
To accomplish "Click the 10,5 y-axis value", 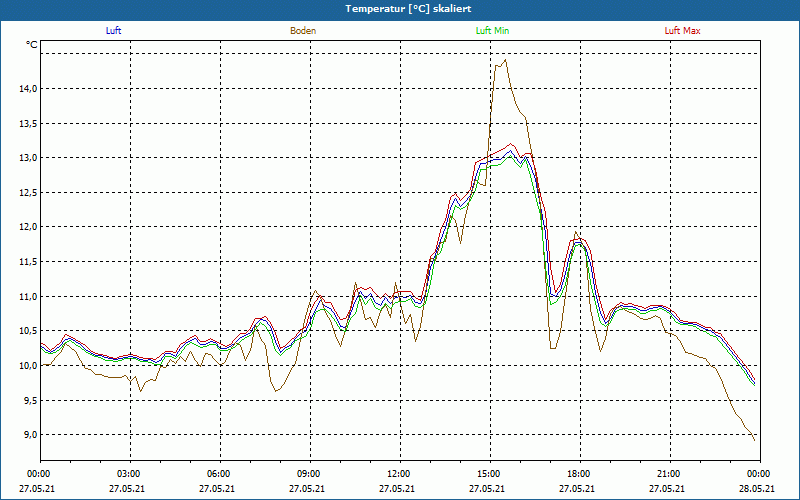I will pyautogui.click(x=29, y=331).
